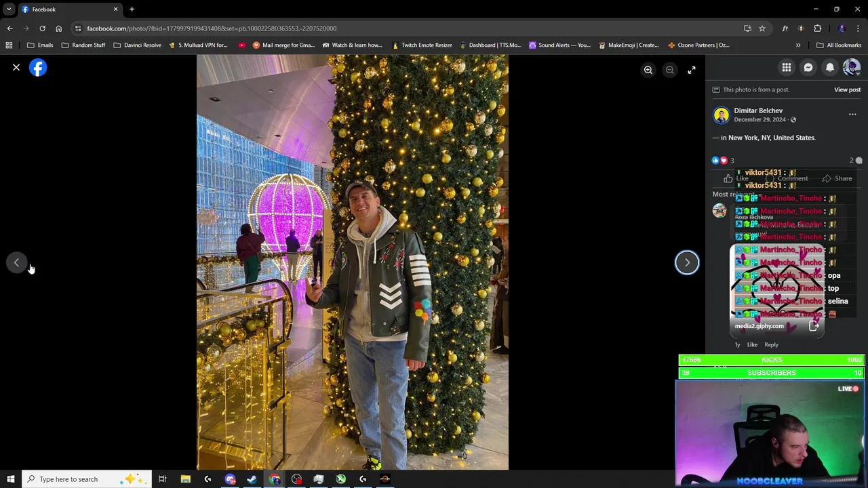
Task: Open the Chrome apps grid shortcut
Action: pyautogui.click(x=9, y=45)
